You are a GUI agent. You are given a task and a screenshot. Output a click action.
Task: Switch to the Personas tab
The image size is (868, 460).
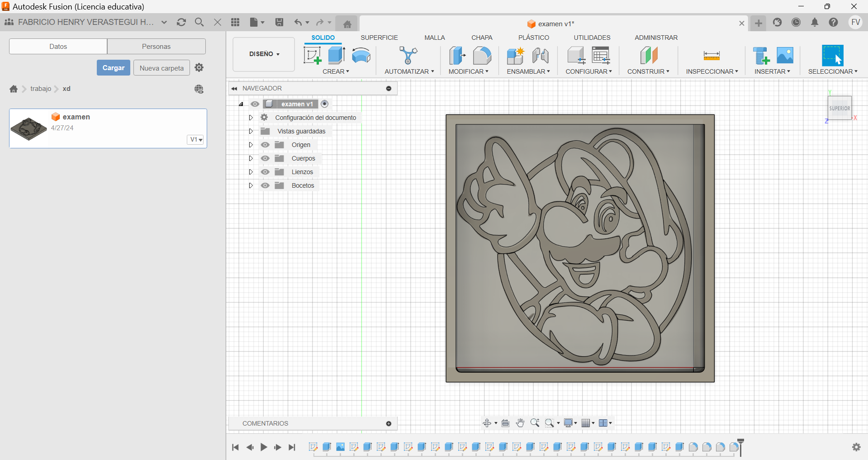(x=156, y=47)
